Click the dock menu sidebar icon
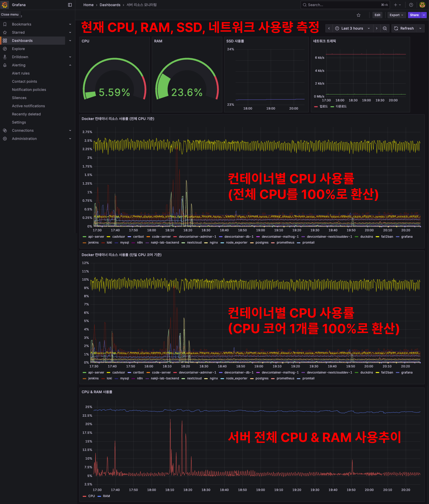 point(70,5)
